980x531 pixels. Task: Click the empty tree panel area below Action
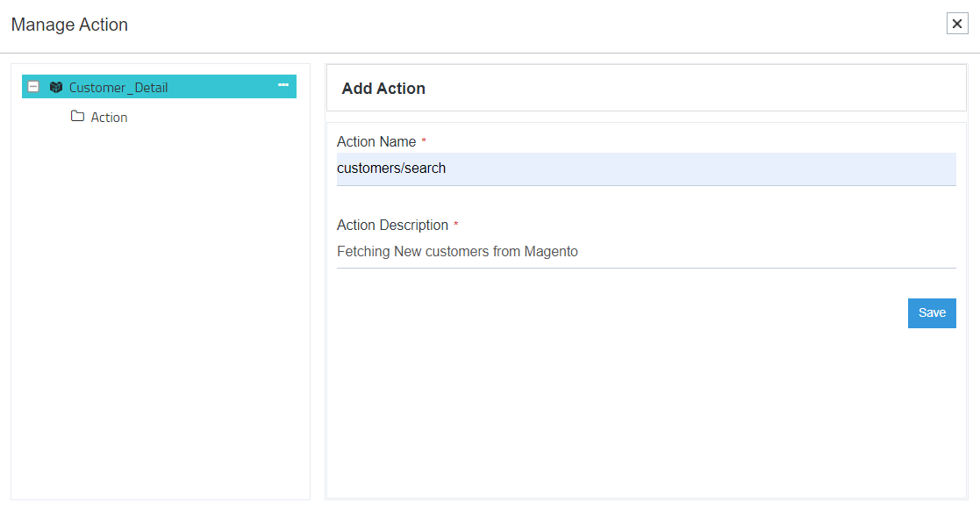point(160,307)
